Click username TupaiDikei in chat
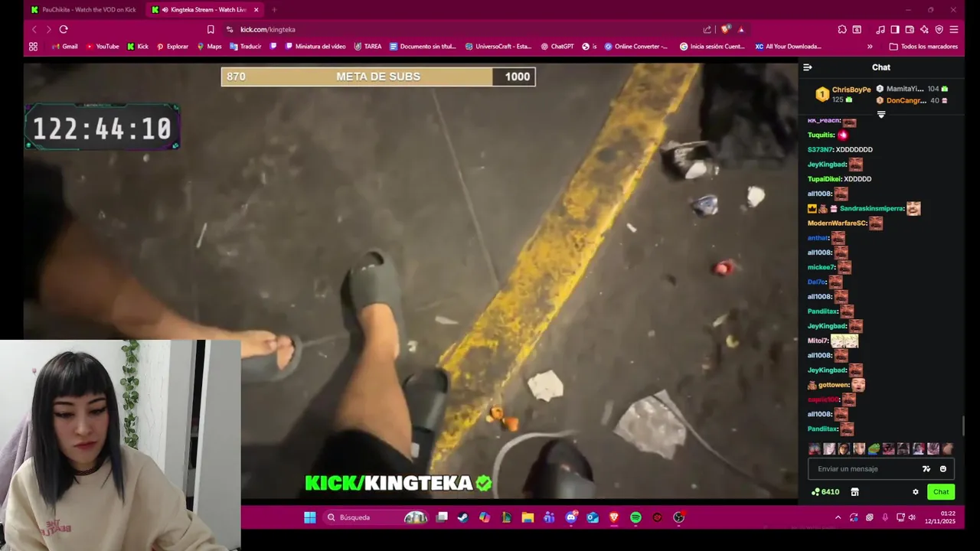 (x=824, y=179)
